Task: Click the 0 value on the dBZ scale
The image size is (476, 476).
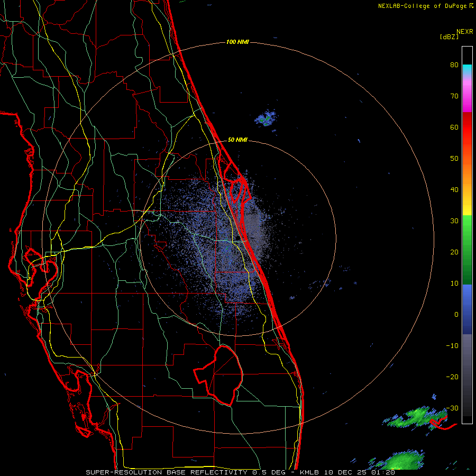Action: [x=456, y=315]
